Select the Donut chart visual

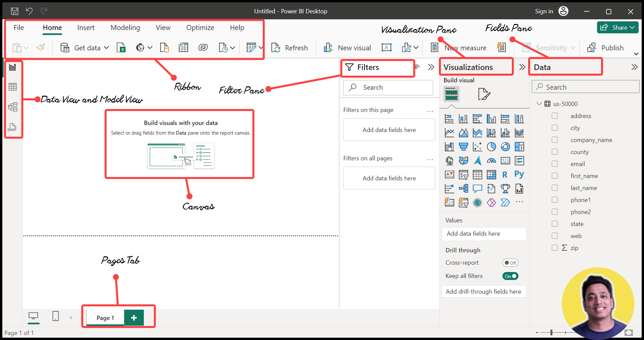505,147
